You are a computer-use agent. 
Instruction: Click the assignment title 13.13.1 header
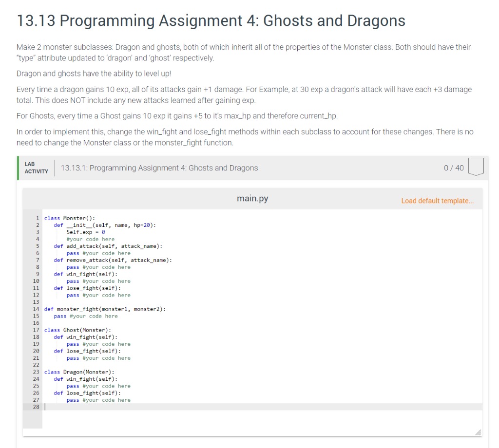pyautogui.click(x=159, y=168)
